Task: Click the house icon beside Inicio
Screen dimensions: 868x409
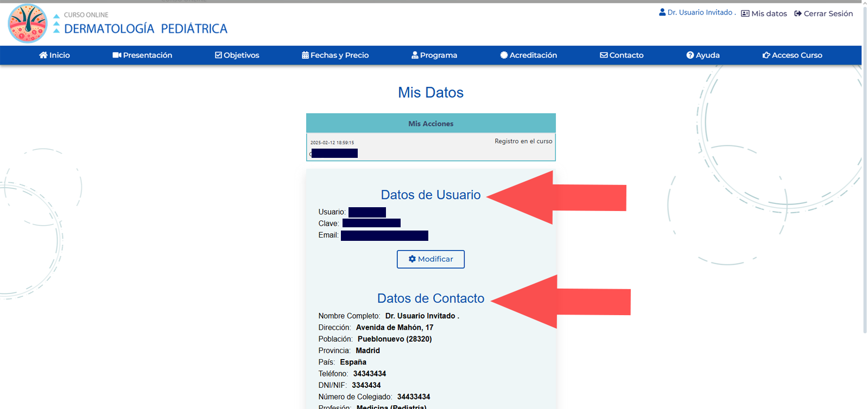Action: [43, 55]
